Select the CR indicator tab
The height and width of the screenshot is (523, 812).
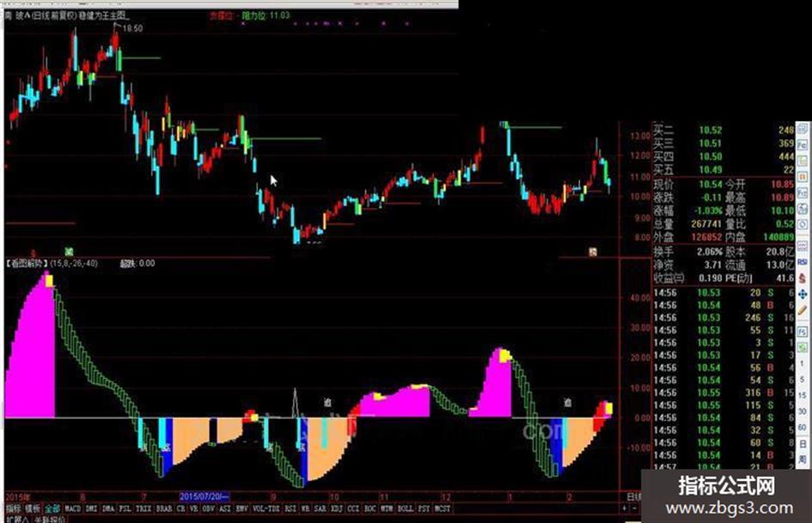coord(180,509)
